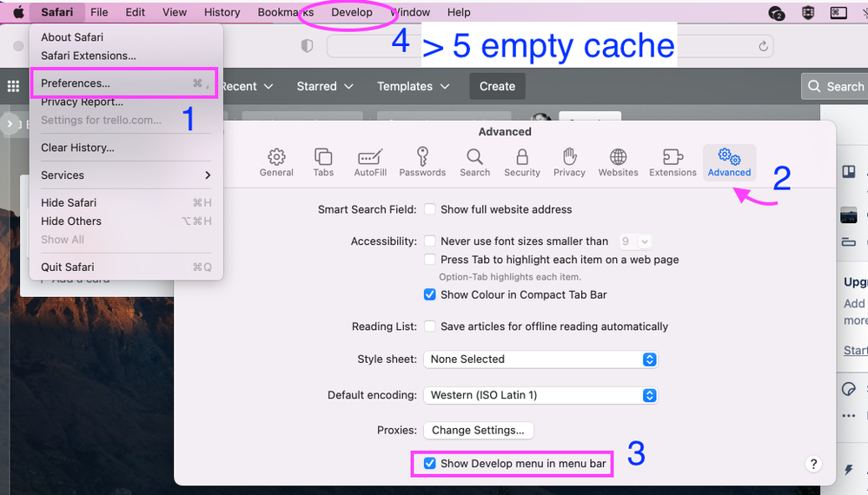Click the reload page icon
868x495 pixels.
click(763, 46)
